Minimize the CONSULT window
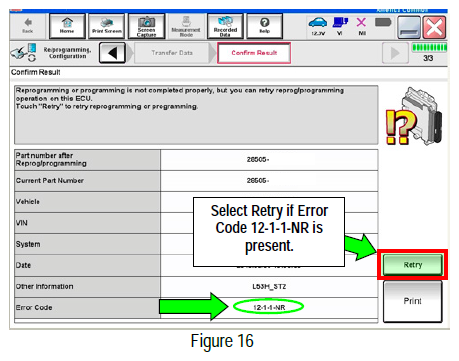This screenshot has height=361, width=459. (x=409, y=27)
